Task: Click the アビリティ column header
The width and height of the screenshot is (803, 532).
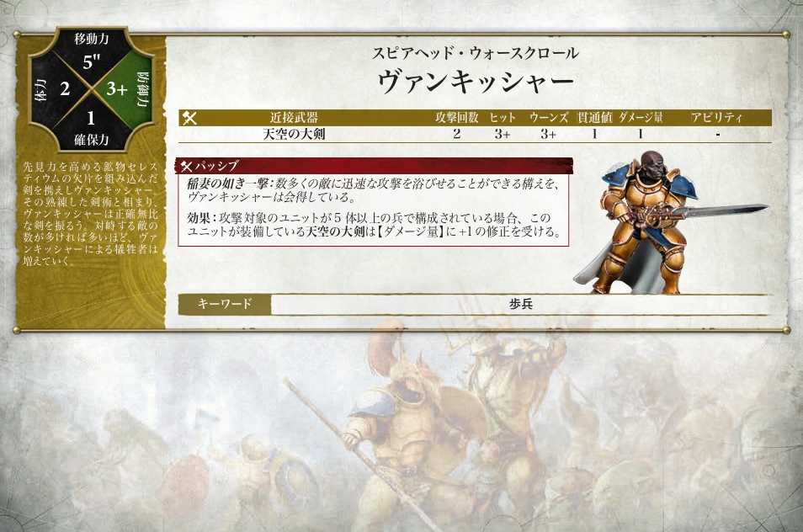Action: 717,118
